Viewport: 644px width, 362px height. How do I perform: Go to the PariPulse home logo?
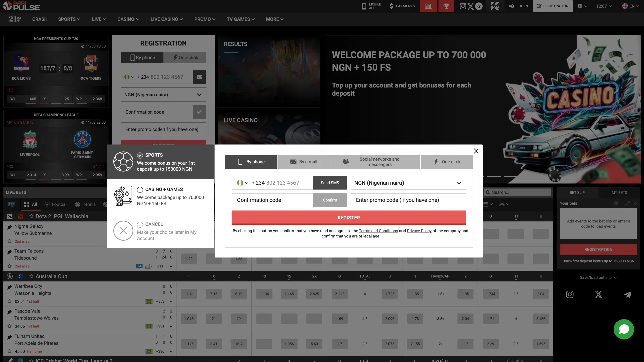pos(21,6)
